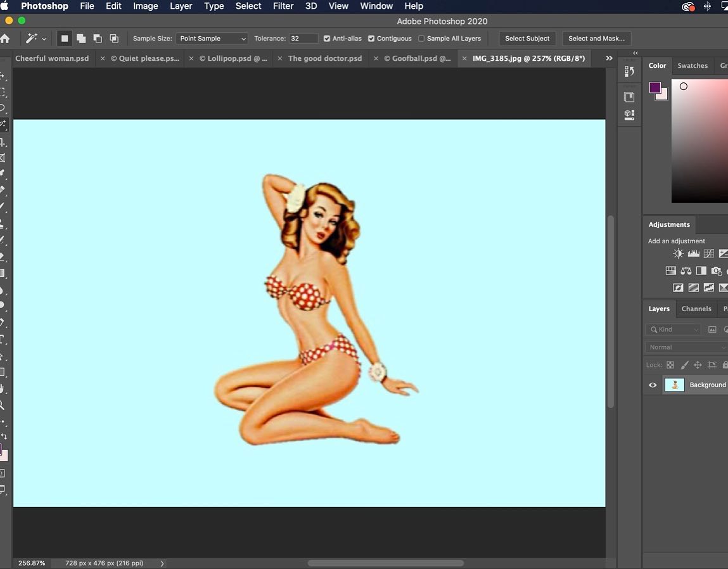The width and height of the screenshot is (728, 569).
Task: Select New selection mode icon
Action: [x=65, y=39]
